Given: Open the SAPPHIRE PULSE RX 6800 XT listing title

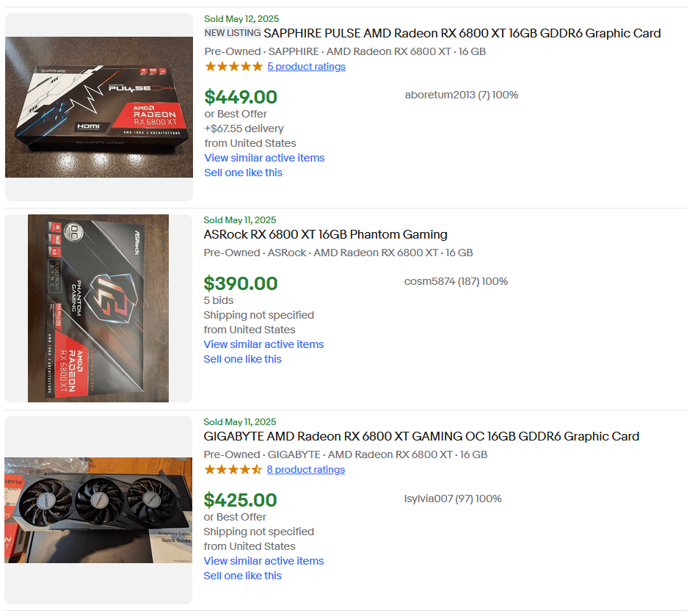Looking at the screenshot, I should 462,33.
